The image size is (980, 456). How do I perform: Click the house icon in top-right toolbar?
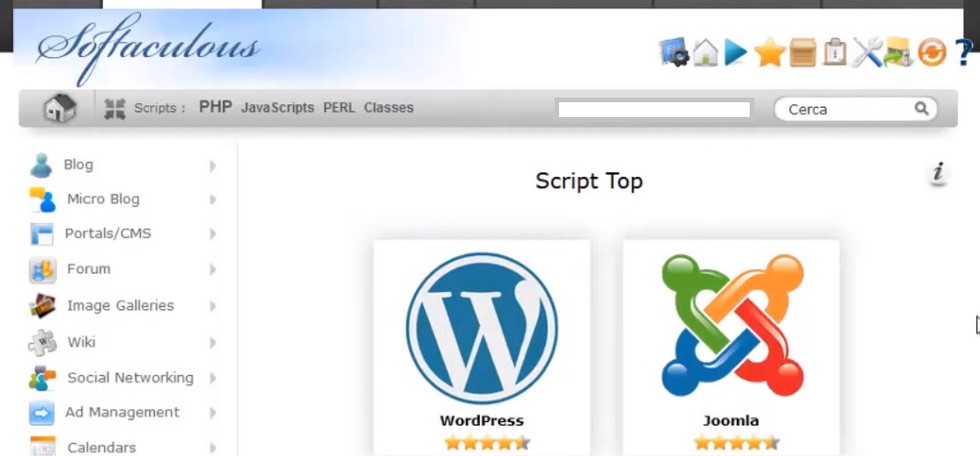pos(706,53)
